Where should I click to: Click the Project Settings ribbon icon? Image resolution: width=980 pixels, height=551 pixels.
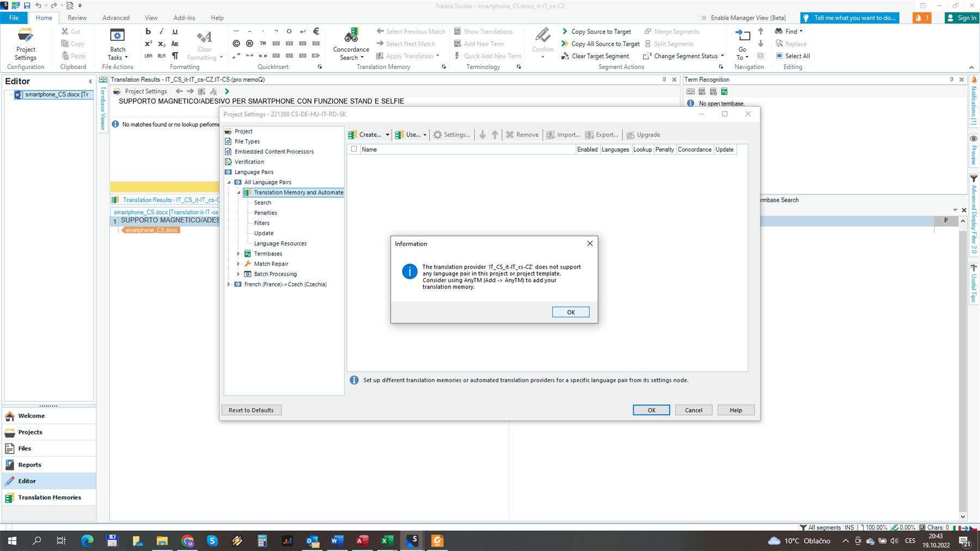point(26,44)
